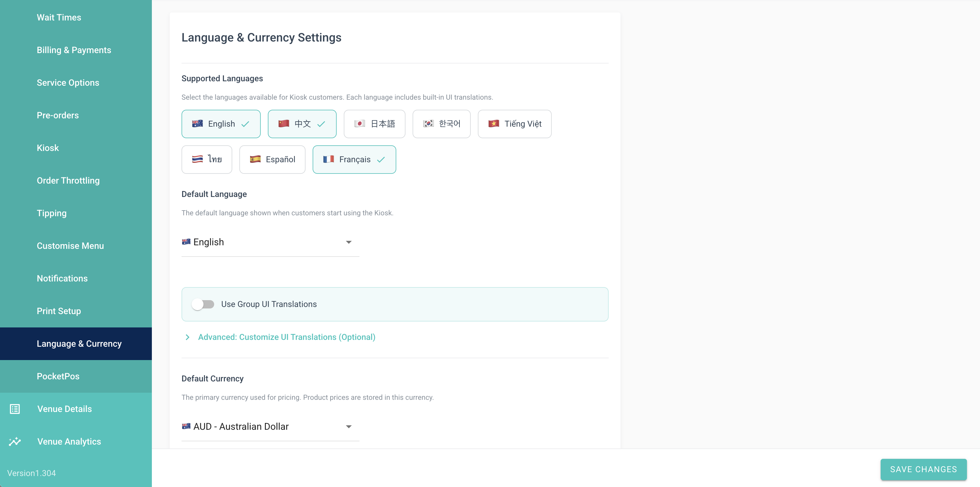Open the Default Language dropdown
The width and height of the screenshot is (980, 487).
point(270,242)
